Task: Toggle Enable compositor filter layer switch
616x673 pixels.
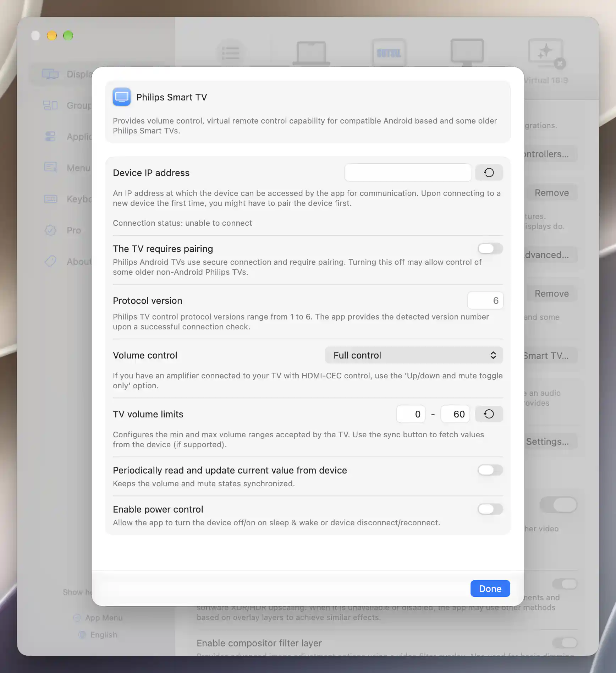Action: [x=565, y=642]
